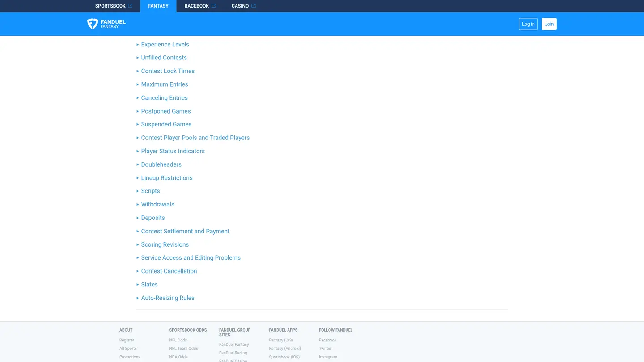
Task: Click the Casino external link icon
Action: tap(254, 6)
